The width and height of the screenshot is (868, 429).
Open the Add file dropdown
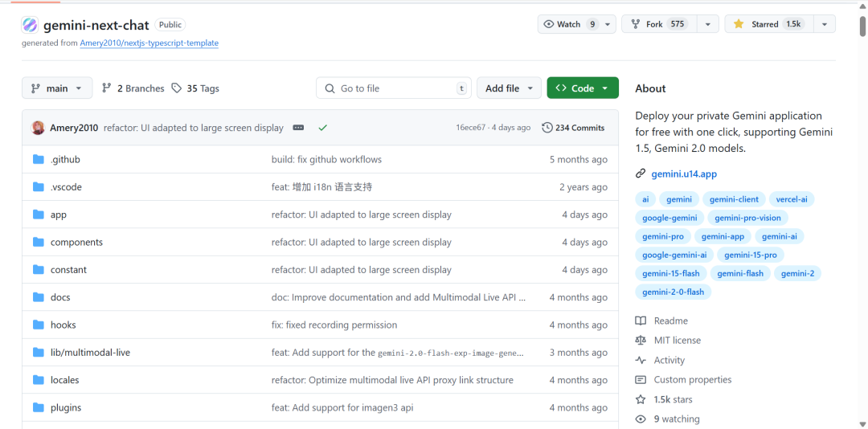510,88
